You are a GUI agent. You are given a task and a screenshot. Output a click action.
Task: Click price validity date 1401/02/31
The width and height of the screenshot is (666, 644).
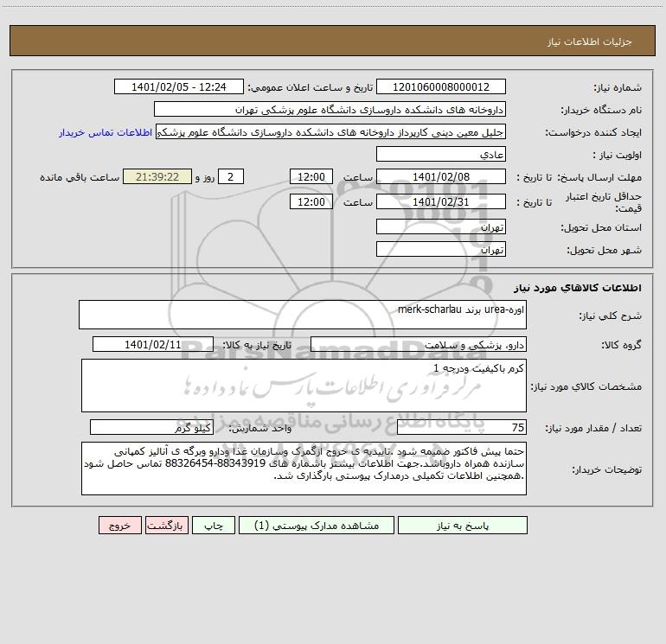pyautogui.click(x=441, y=201)
